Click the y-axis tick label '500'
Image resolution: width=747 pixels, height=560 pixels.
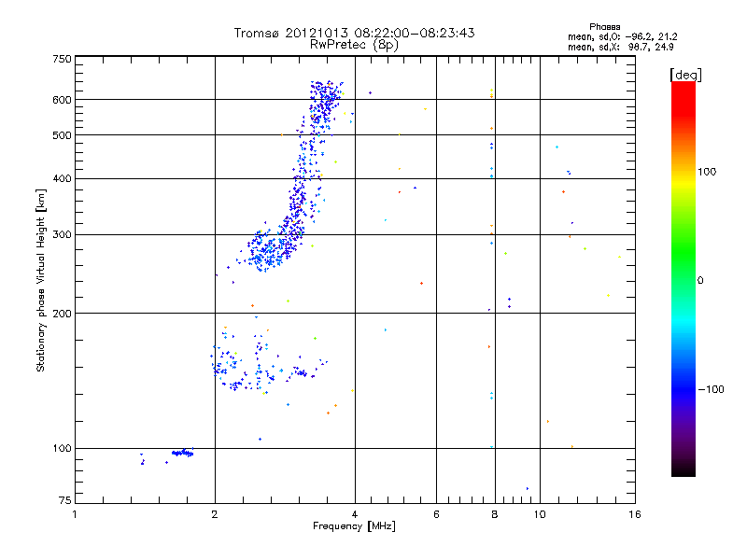coord(62,135)
